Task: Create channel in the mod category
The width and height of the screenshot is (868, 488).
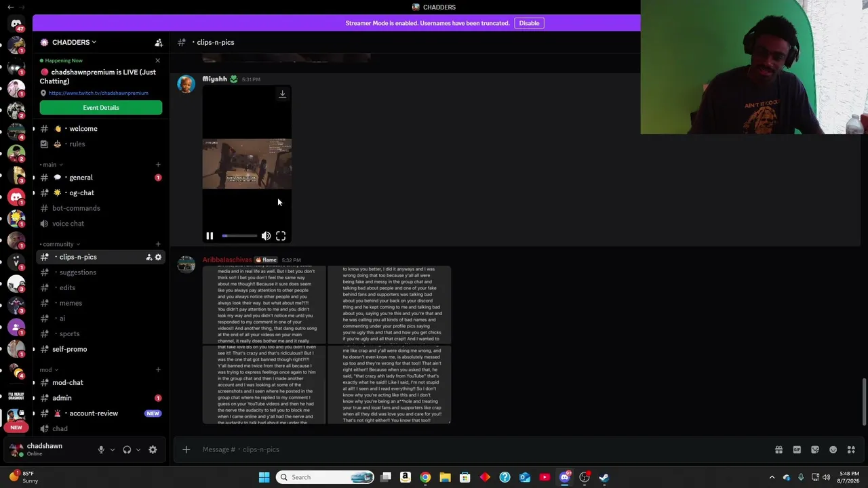Action: pyautogui.click(x=158, y=370)
